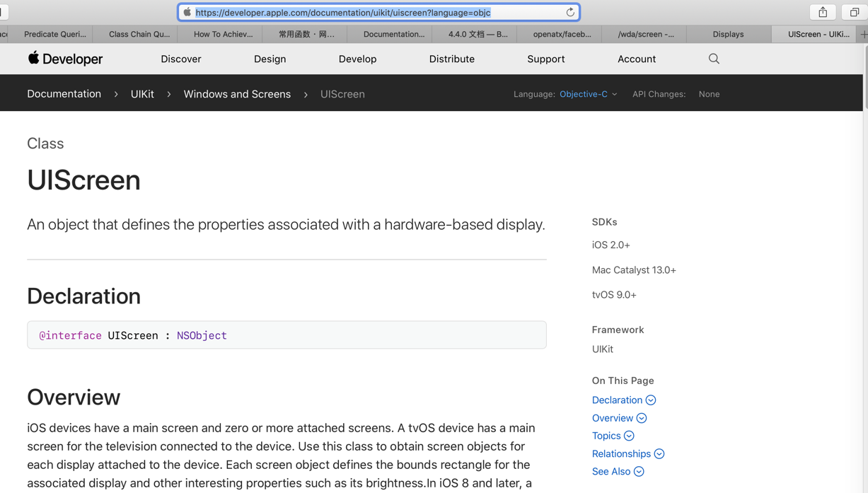
Task: Click the API Changes None selector
Action: click(709, 94)
